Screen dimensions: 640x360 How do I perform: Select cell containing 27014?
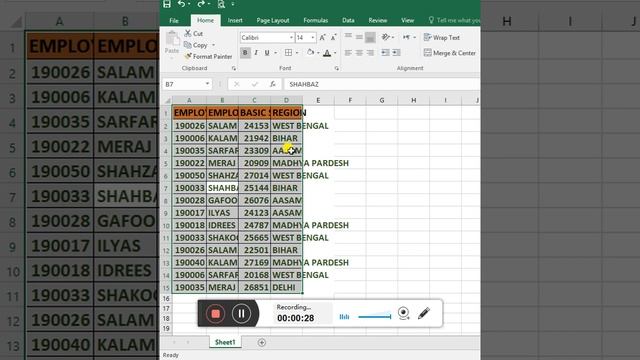(254, 176)
